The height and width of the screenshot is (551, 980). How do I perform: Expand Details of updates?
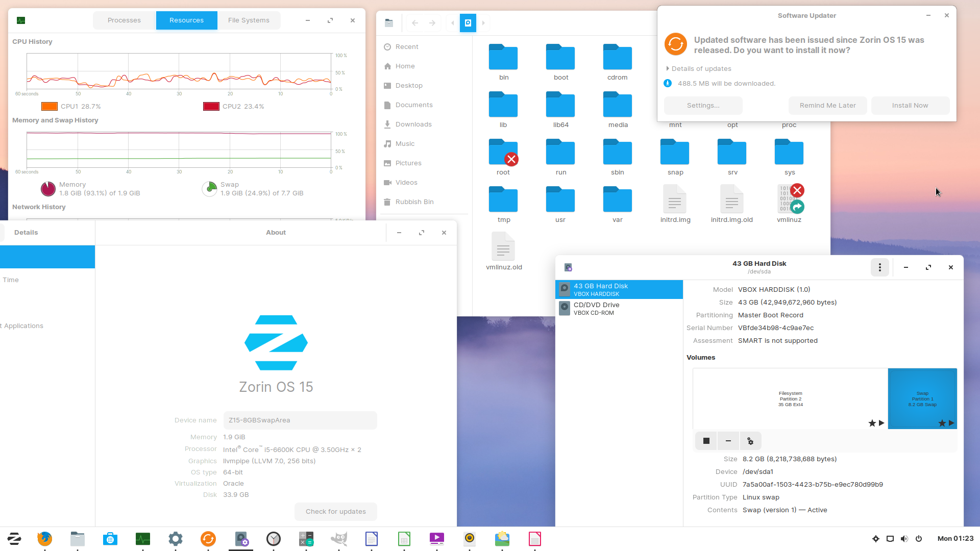[701, 69]
